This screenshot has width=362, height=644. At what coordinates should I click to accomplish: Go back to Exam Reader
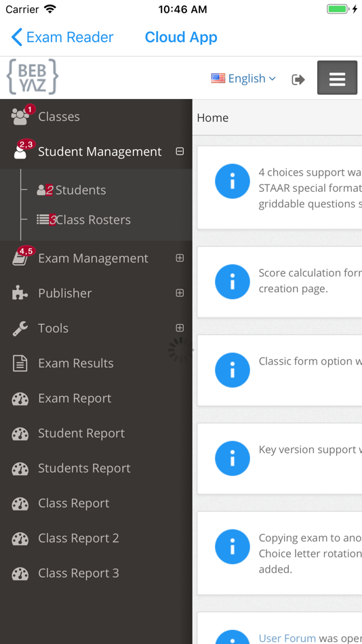click(62, 37)
